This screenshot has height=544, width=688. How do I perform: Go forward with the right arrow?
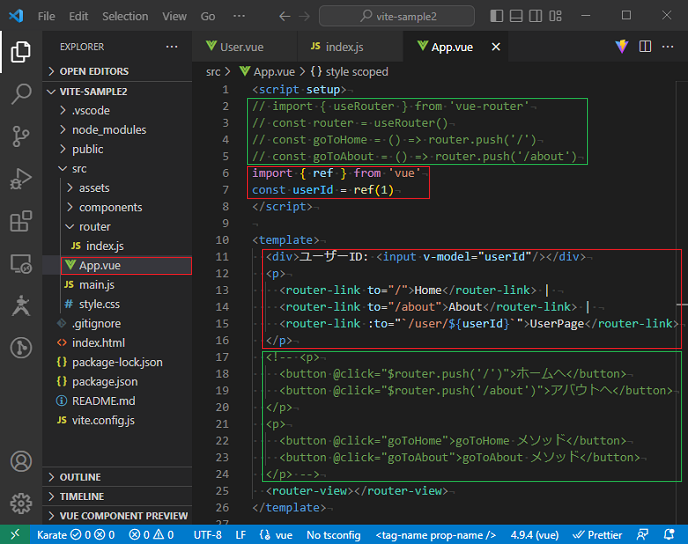coord(304,17)
